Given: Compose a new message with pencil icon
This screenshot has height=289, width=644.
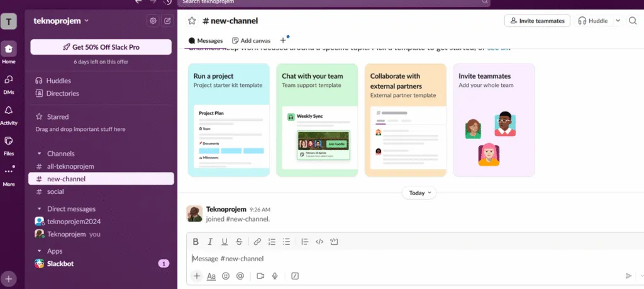Looking at the screenshot, I should (167, 21).
